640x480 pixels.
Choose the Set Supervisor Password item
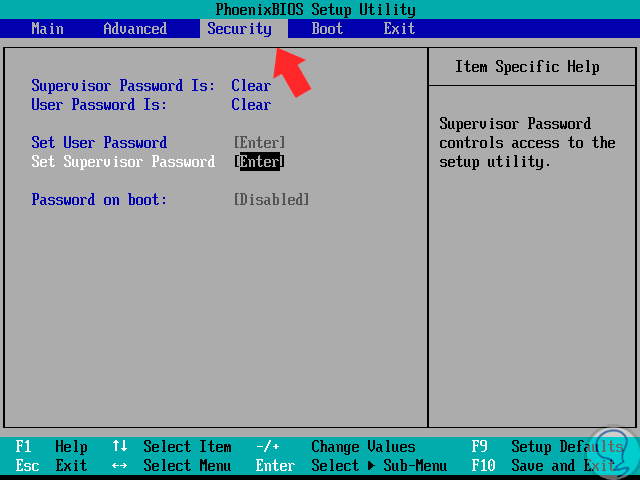[x=123, y=162]
